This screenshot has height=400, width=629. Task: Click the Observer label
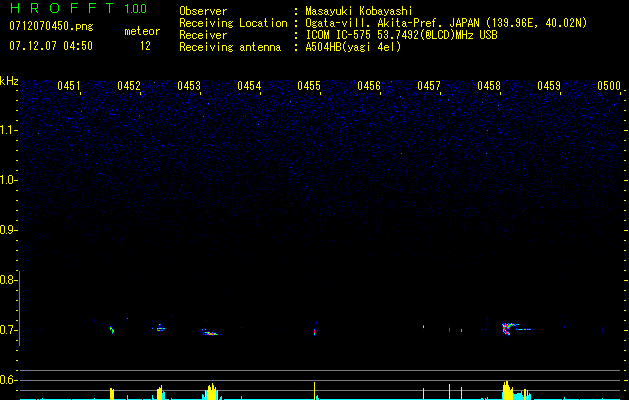(203, 11)
